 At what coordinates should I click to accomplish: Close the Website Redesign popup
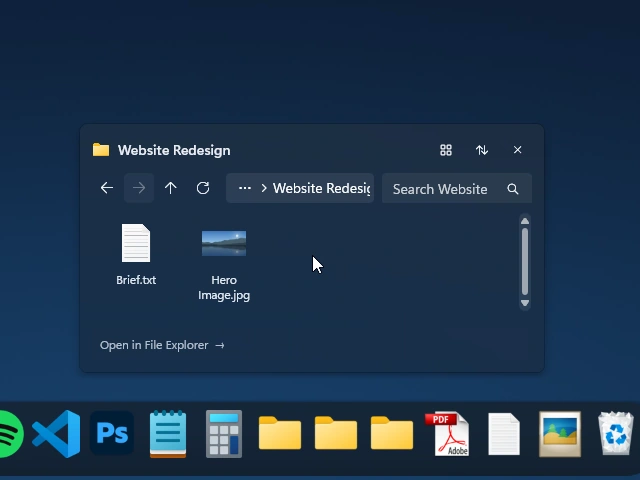click(x=518, y=150)
